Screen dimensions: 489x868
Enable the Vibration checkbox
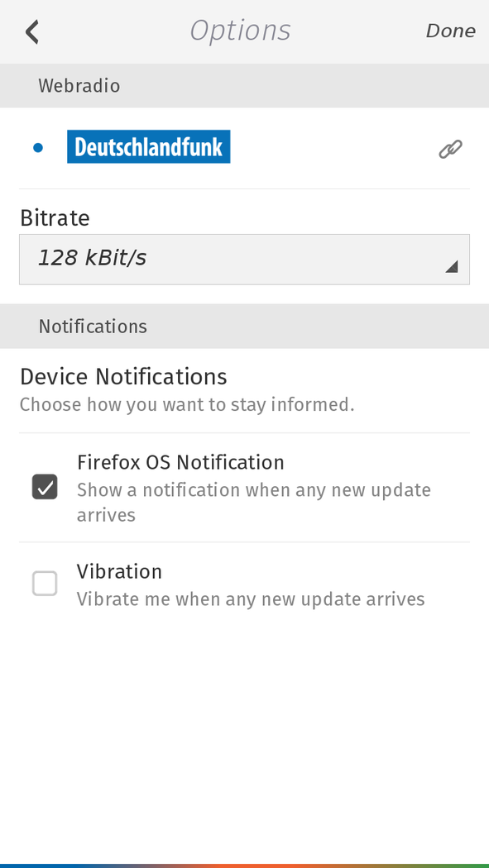(x=45, y=584)
